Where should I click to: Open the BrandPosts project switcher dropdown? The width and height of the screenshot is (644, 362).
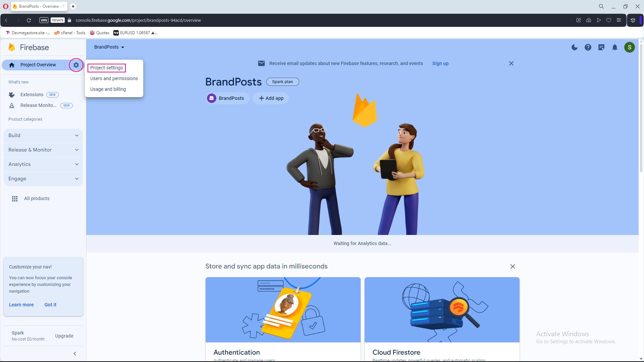(109, 47)
